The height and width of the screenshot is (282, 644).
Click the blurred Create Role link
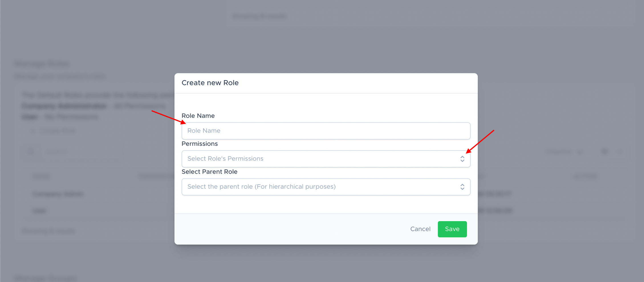(58, 131)
